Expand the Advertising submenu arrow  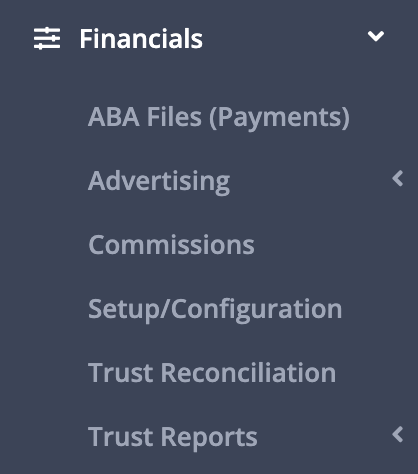(x=398, y=179)
